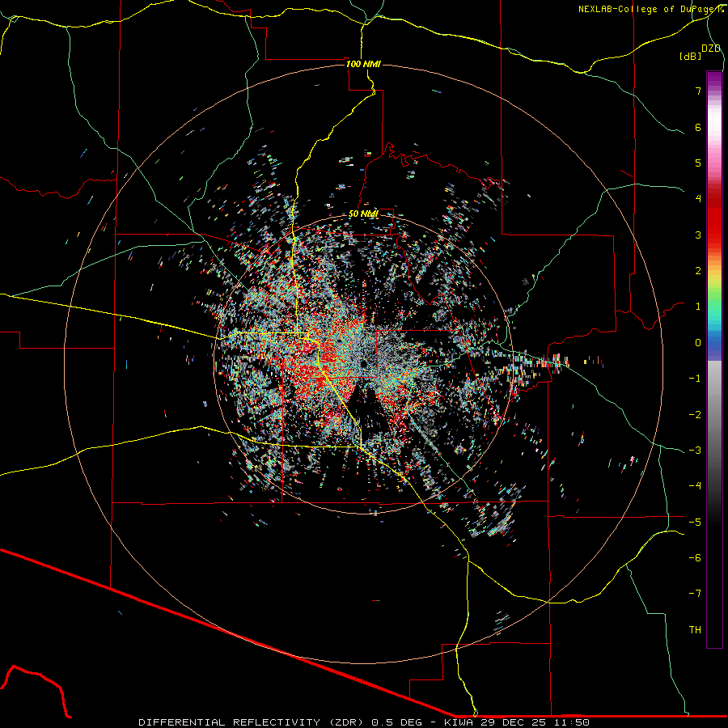This screenshot has width=728, height=728.
Task: Click the 50 NMI range ring label
Action: [x=363, y=214]
